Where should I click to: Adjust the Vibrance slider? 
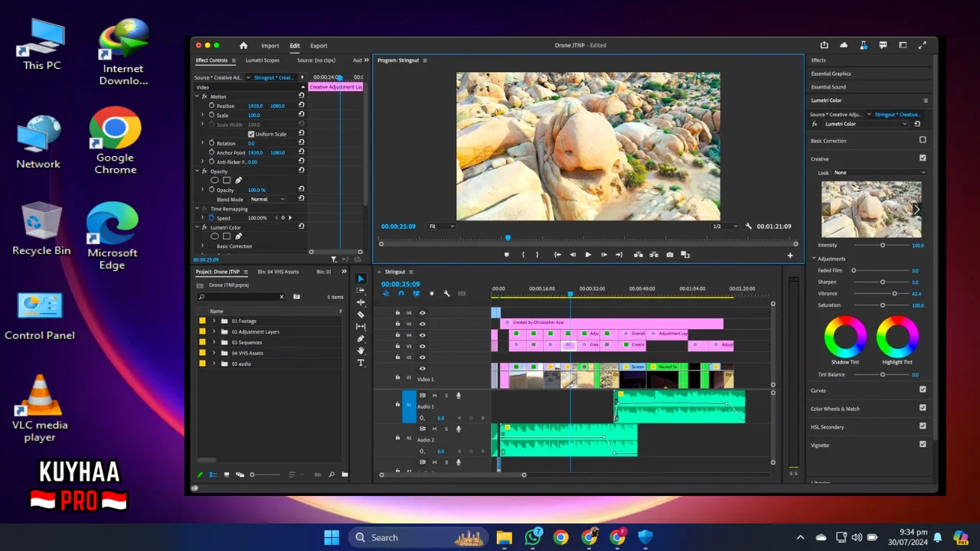(x=894, y=294)
